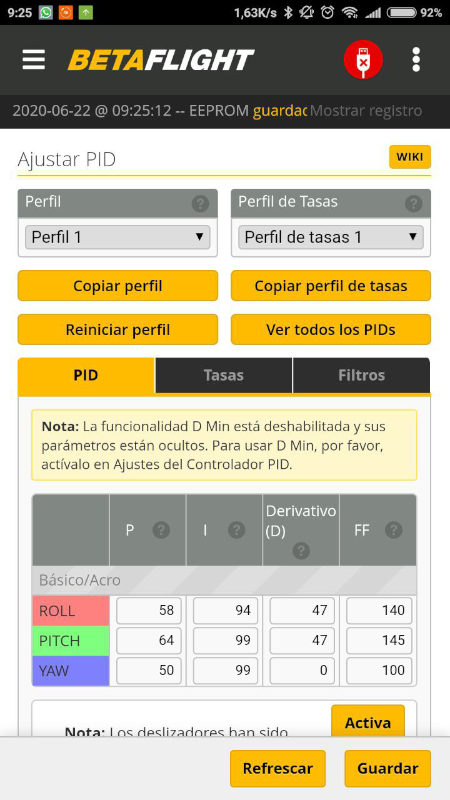Expand the Perfil 1 dropdown

tap(118, 237)
